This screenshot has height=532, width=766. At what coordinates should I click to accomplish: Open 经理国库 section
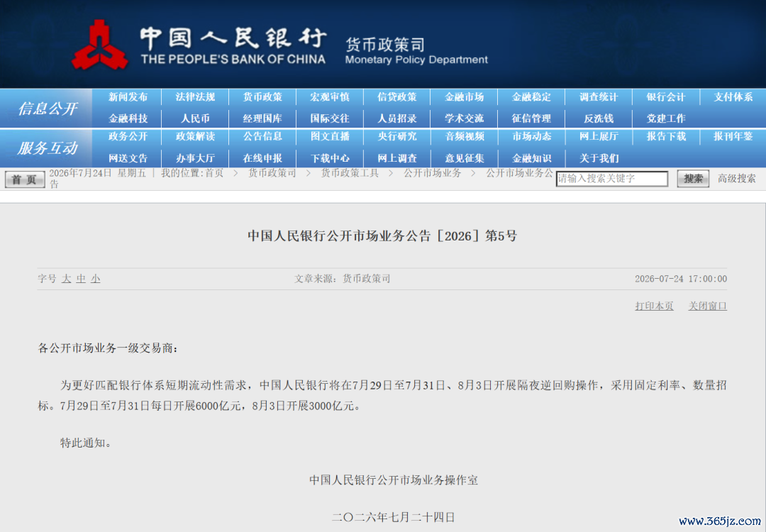tap(263, 118)
